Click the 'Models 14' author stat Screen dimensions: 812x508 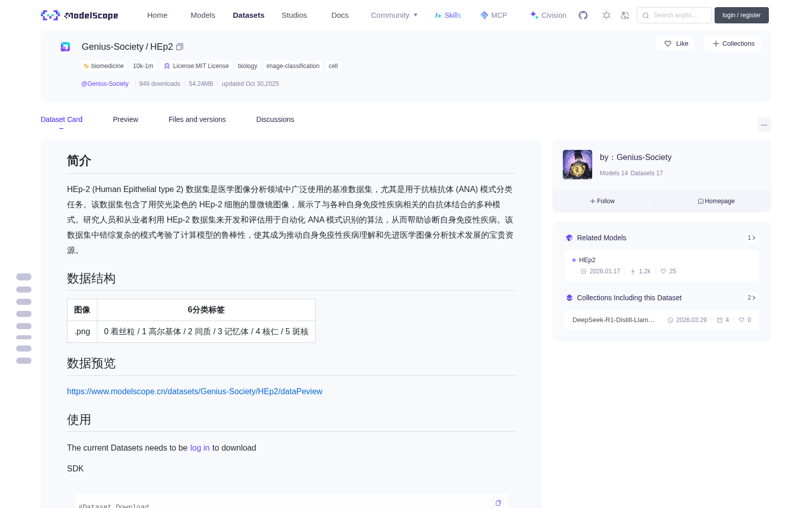click(x=614, y=173)
